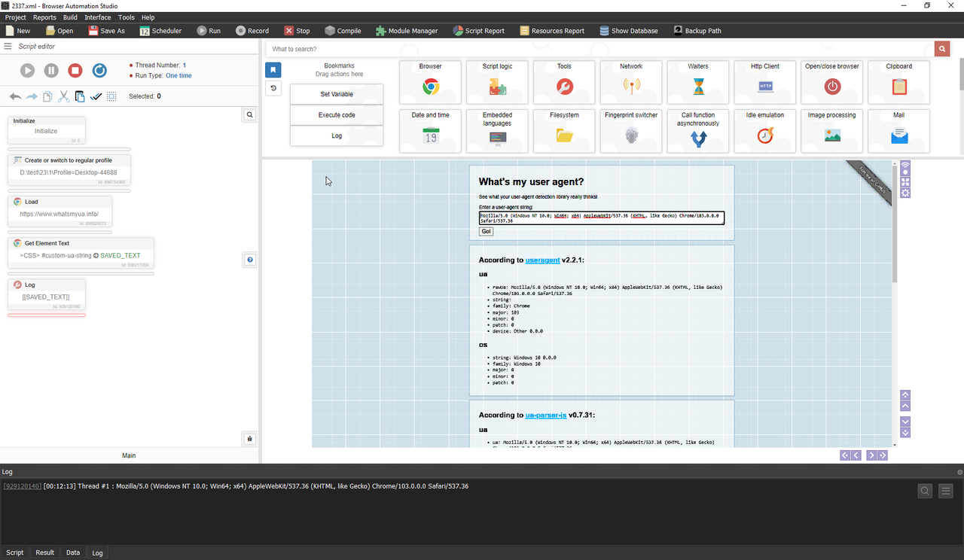Image resolution: width=964 pixels, height=560 pixels.
Task: Copy selected actions icon
Action: (47, 96)
